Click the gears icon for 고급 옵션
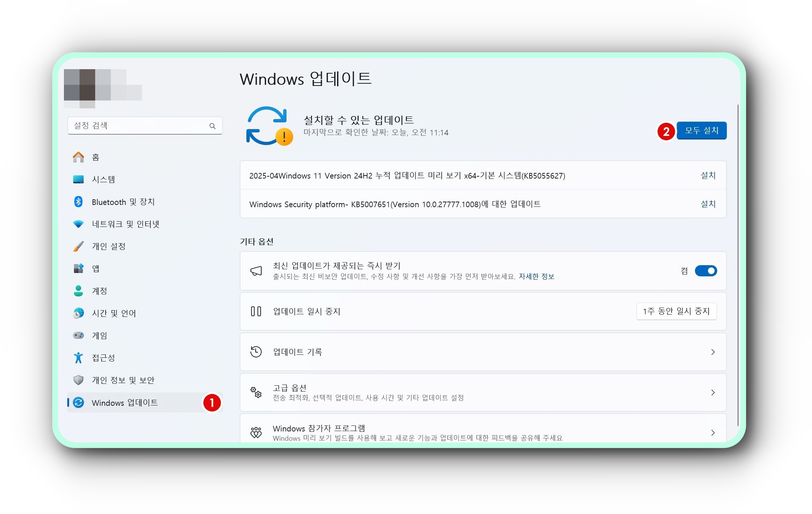Viewport: 812px width, 514px height. (x=256, y=392)
